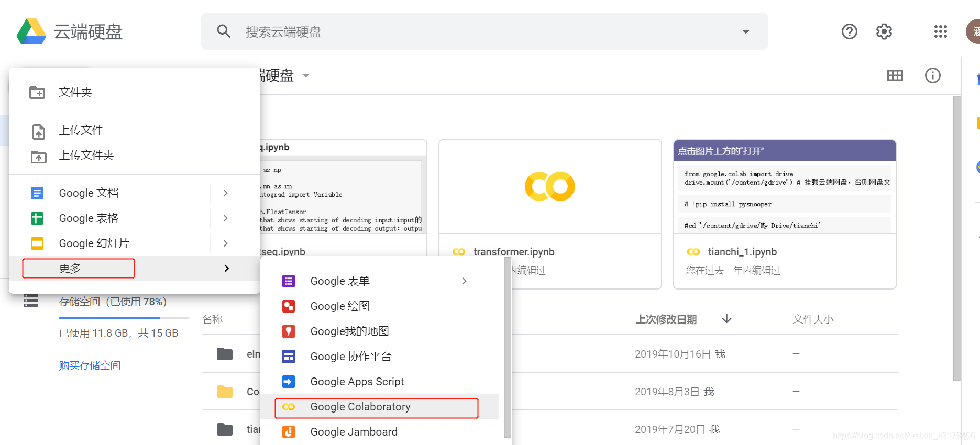980x445 pixels.
Task: Click tianchi_1.ipynb file name
Action: [742, 252]
